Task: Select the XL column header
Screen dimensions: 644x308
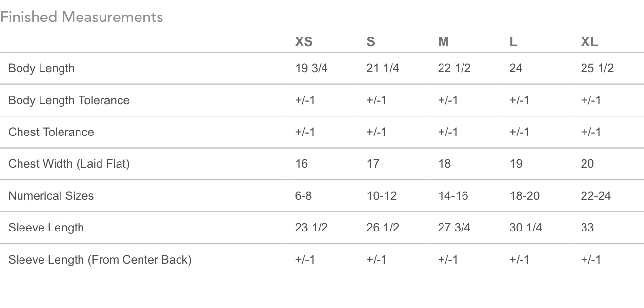Action: [589, 42]
